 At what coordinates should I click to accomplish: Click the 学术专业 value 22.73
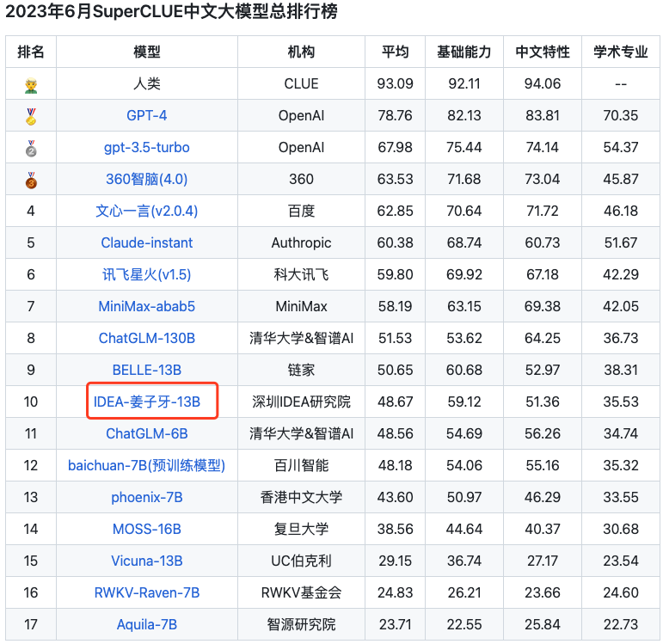(621, 624)
